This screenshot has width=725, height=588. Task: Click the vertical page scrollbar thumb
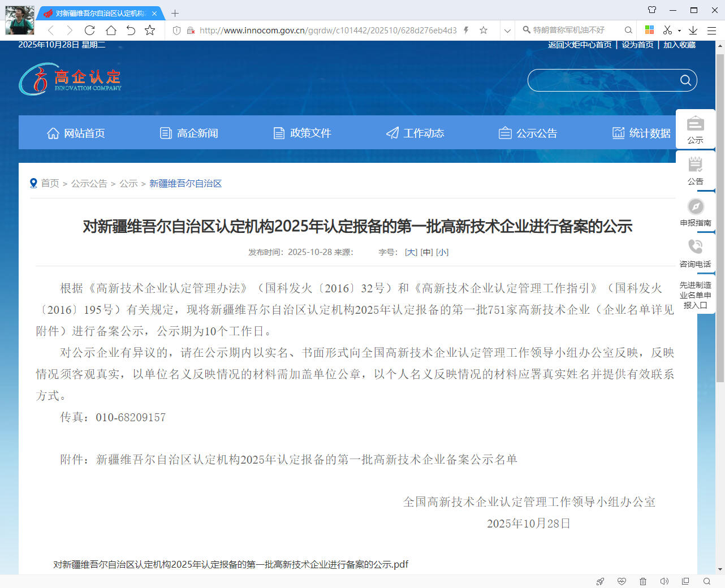point(720,215)
